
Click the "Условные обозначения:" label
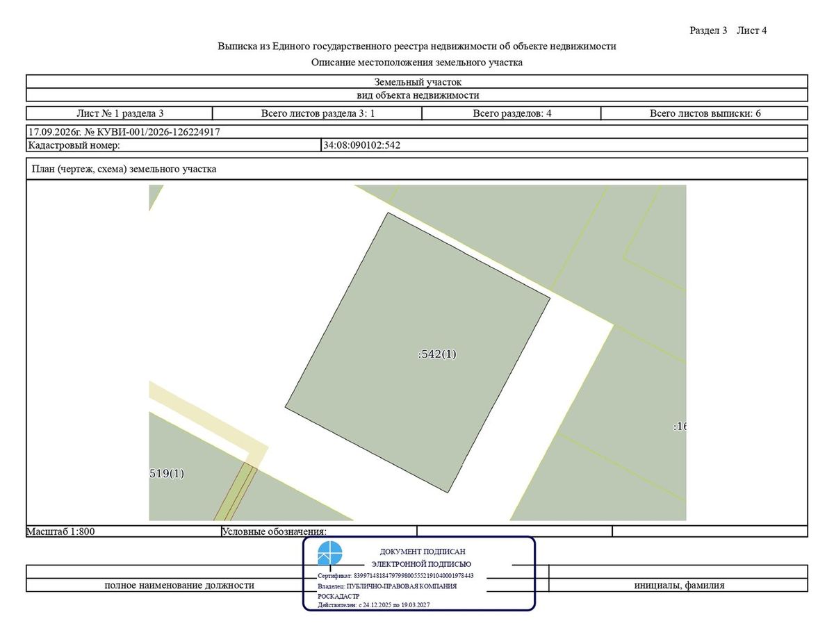pyautogui.click(x=274, y=531)
